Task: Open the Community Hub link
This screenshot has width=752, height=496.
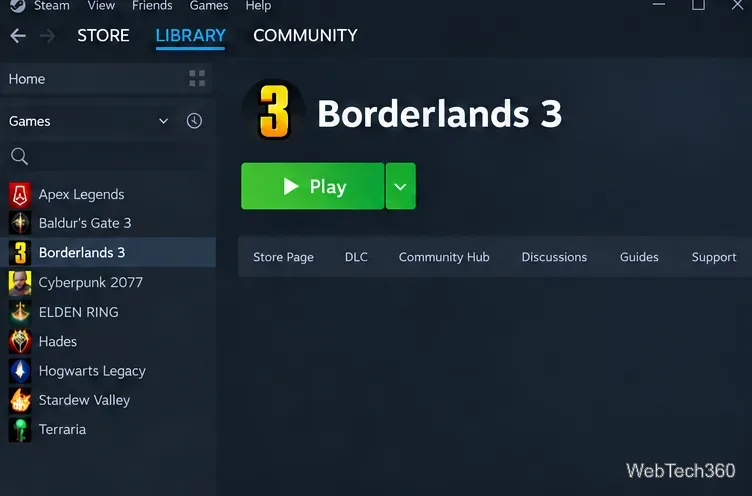Action: (444, 257)
